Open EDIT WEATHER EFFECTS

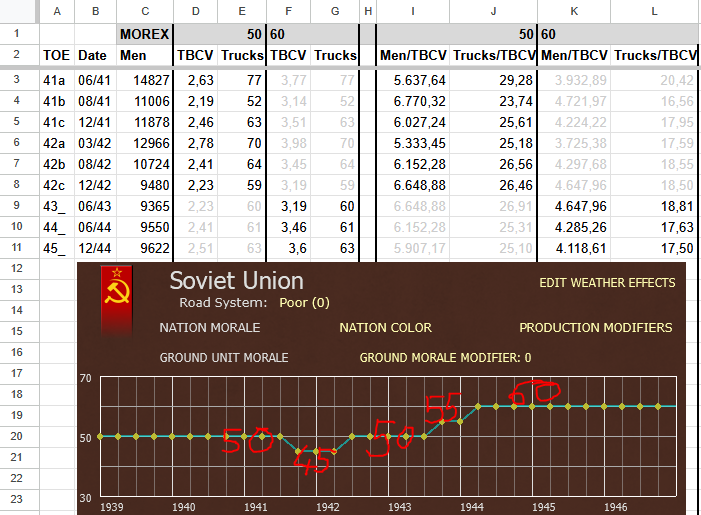click(x=607, y=283)
